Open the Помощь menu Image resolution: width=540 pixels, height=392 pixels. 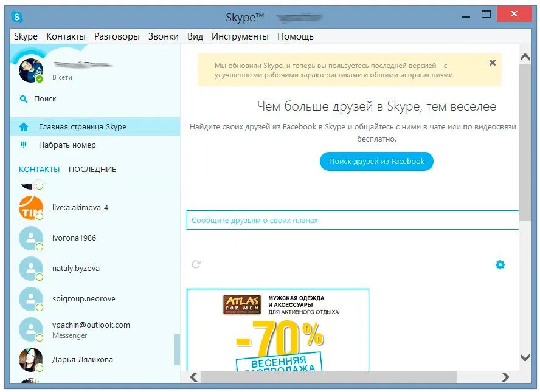[296, 36]
